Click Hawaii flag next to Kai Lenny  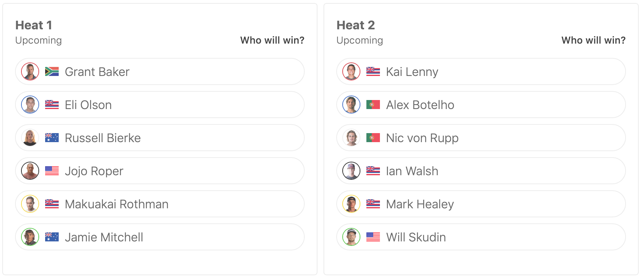tap(373, 71)
